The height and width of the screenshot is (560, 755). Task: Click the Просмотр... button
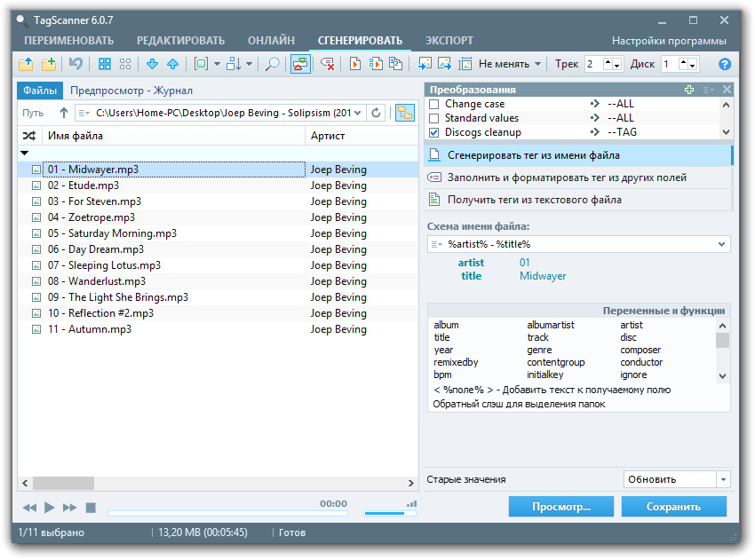pyautogui.click(x=561, y=507)
